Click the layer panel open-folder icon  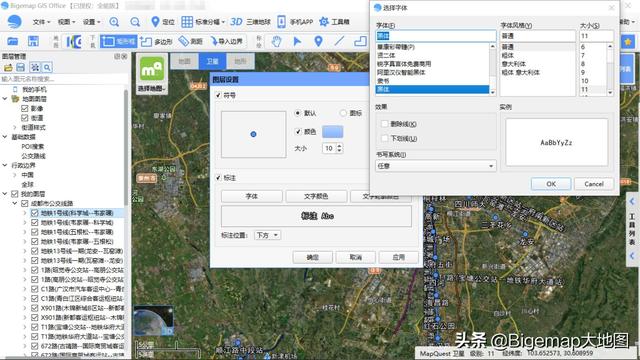pos(8,67)
